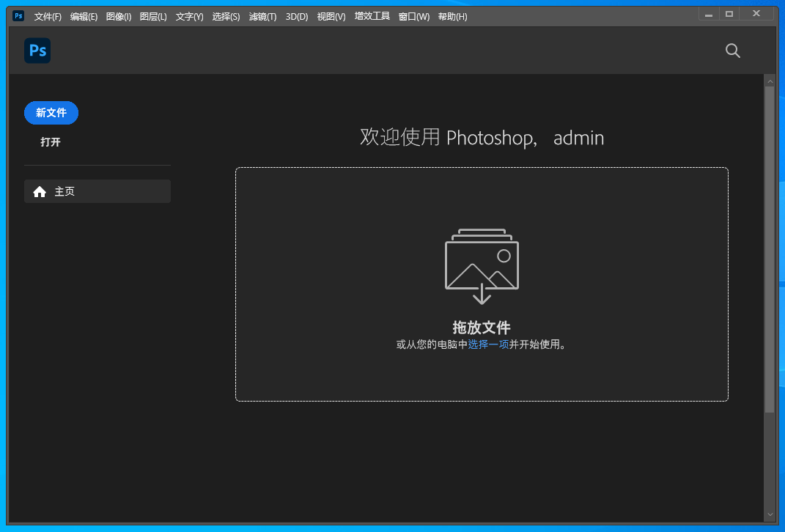Open the 图层(L) menu
785x532 pixels.
(x=153, y=16)
